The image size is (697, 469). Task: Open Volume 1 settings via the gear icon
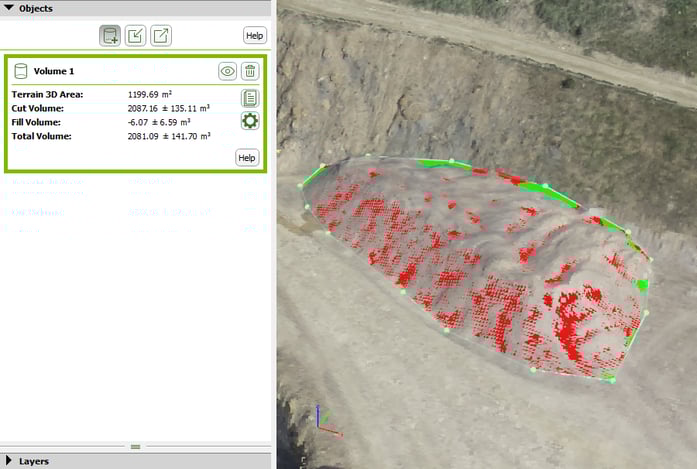[x=250, y=121]
